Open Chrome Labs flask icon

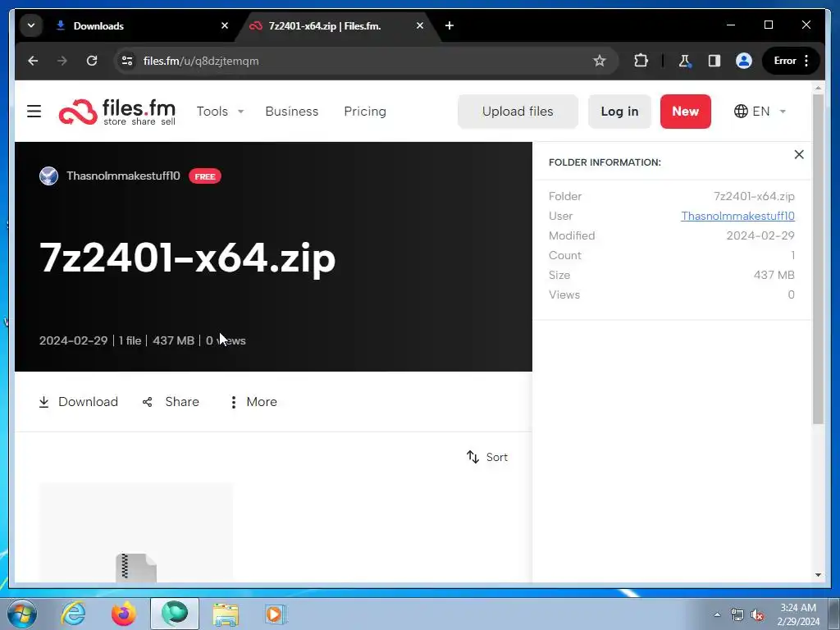click(684, 61)
